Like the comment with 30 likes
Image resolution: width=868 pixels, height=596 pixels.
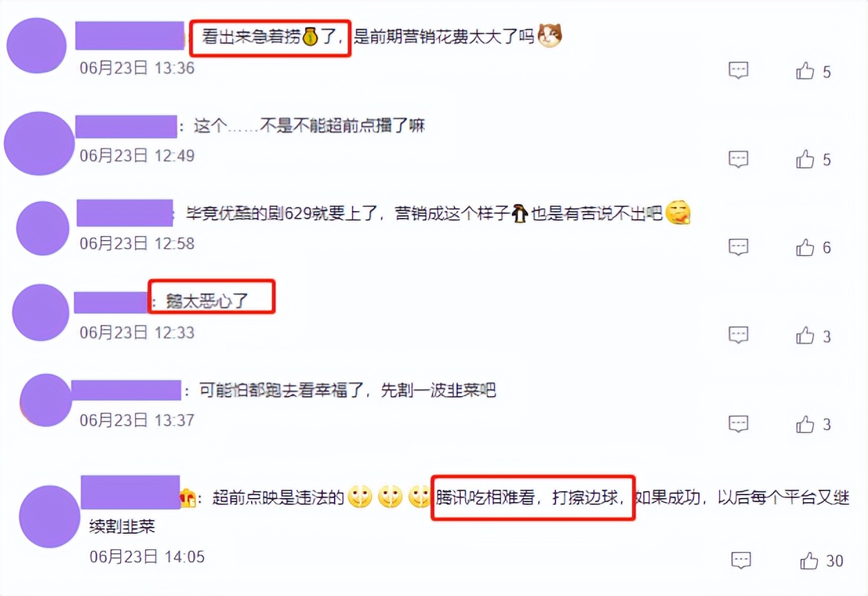pos(809,561)
